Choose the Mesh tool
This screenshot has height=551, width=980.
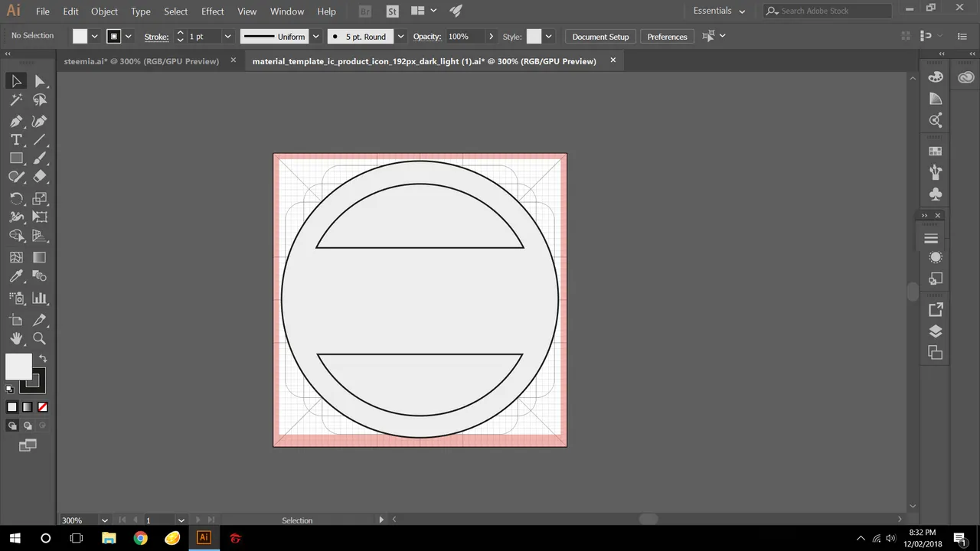click(x=16, y=258)
